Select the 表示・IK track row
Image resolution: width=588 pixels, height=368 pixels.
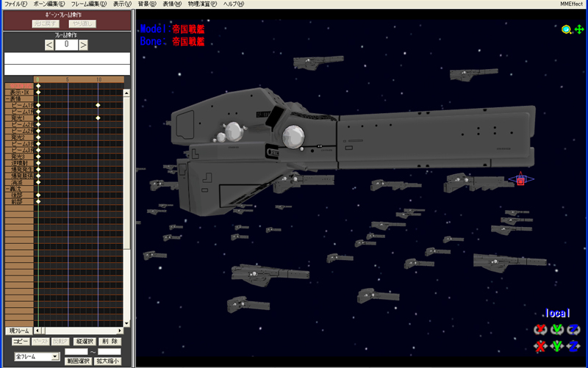click(x=19, y=93)
